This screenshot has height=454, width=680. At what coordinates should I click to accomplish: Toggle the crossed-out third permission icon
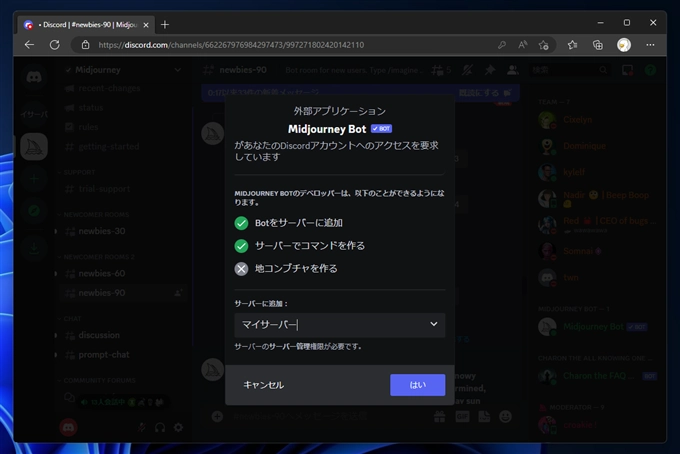(x=241, y=269)
